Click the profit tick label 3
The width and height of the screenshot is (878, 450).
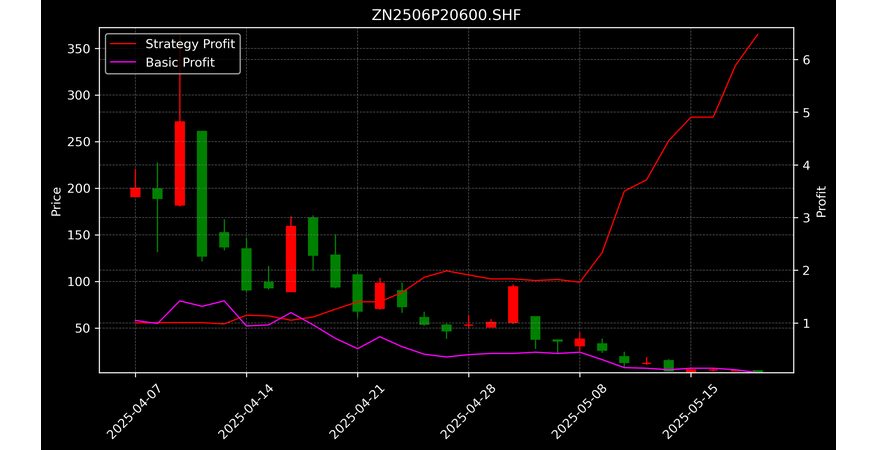807,218
